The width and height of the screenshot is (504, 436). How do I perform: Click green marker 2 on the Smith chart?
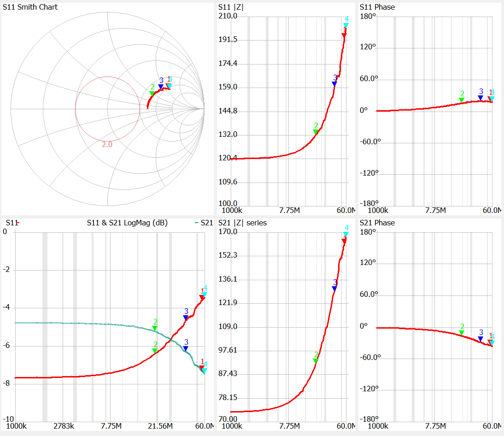(152, 94)
